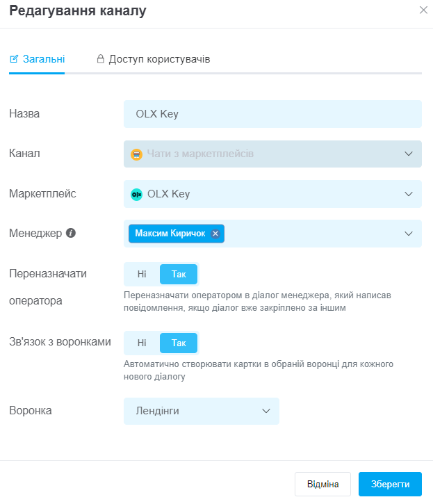Click the Відміна button

pos(322,484)
